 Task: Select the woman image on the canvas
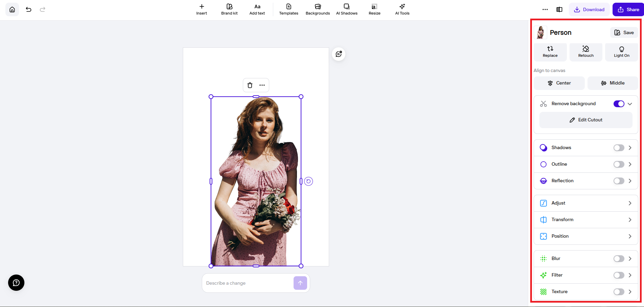pos(256,181)
